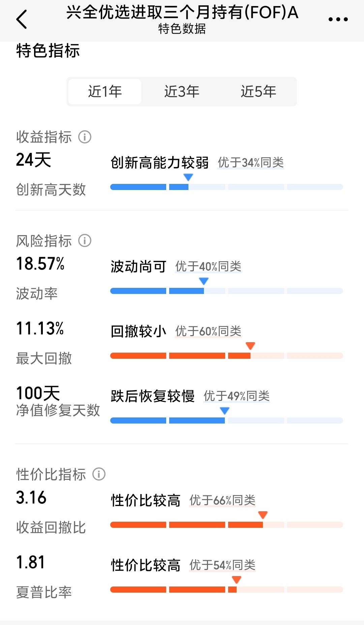Tap info icon beside 风险指标
This screenshot has height=625, width=364.
(85, 241)
